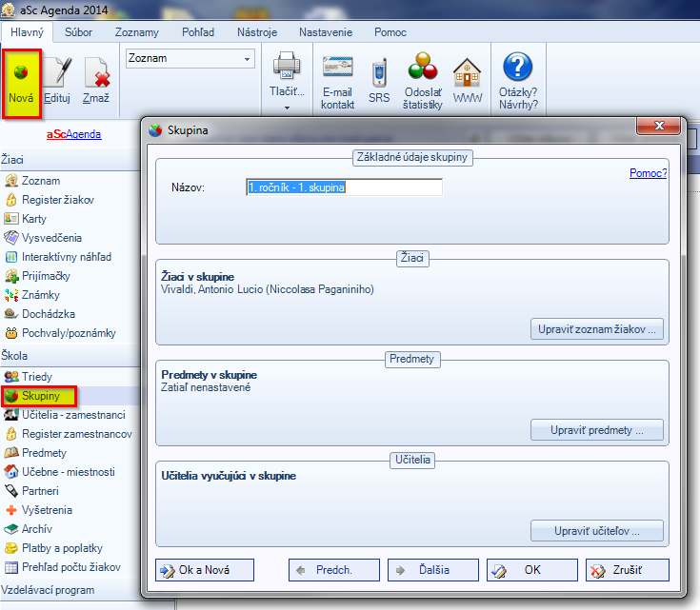Open Archív in sidebar
This screenshot has height=610, width=700.
click(x=29, y=529)
